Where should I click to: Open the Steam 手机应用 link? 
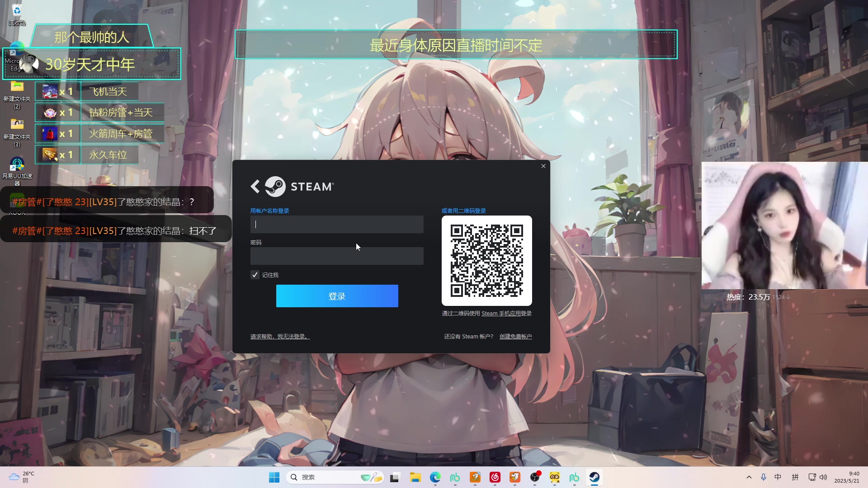(501, 313)
